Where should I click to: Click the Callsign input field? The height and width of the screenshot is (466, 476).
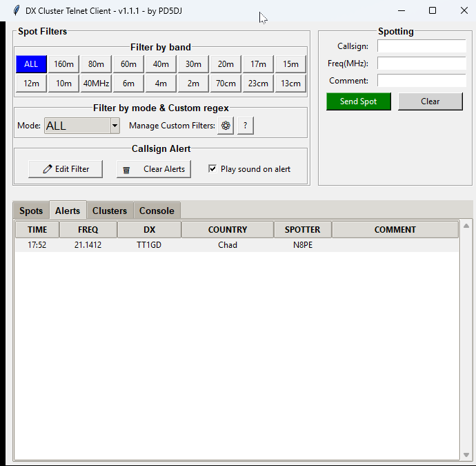[x=421, y=46]
